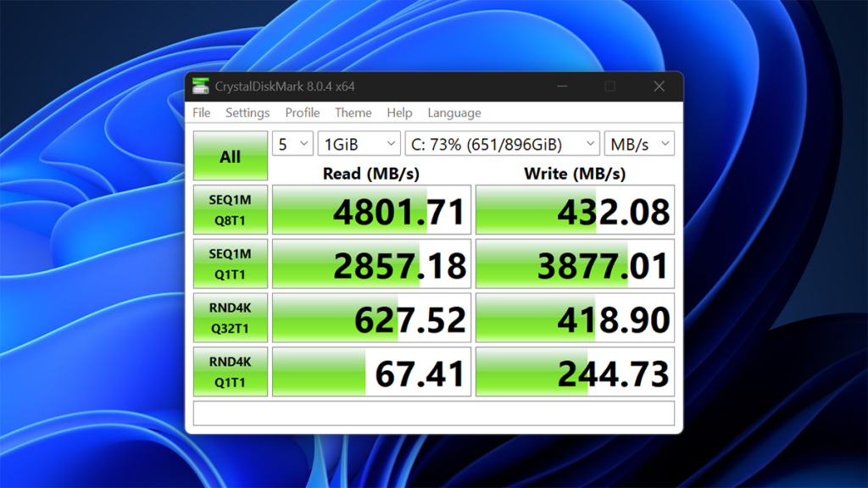The image size is (868, 488).
Task: Click the green All benchmark button
Action: coord(230,156)
